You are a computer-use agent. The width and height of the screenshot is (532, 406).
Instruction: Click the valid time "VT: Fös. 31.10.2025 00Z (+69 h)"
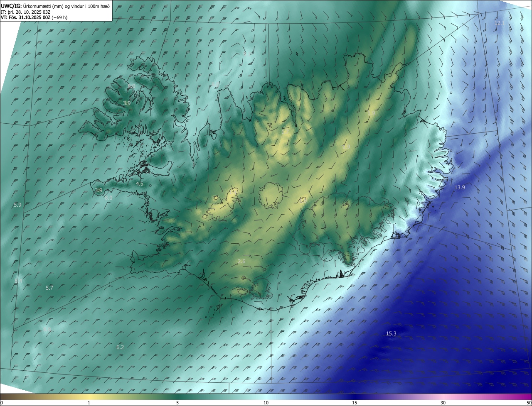point(34,17)
